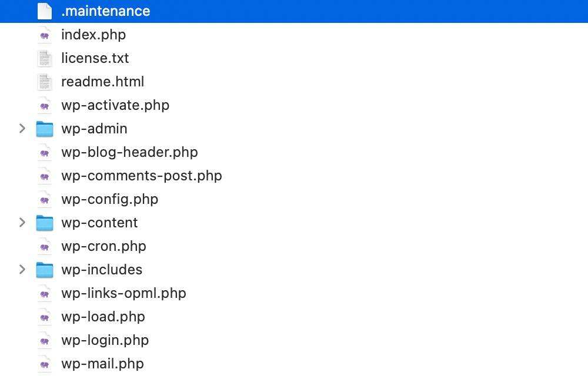
Task: Select the wp-links-opml.php file name
Action: click(123, 293)
